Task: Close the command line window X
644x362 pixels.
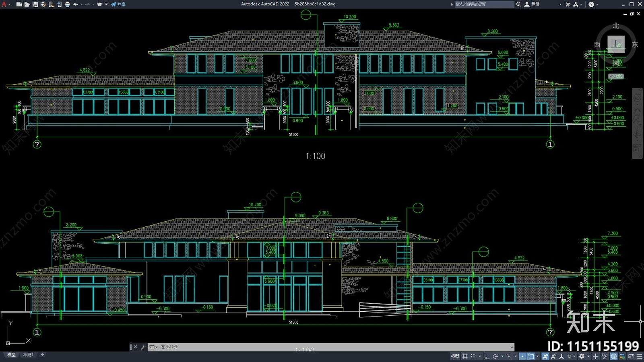Action: 135,347
